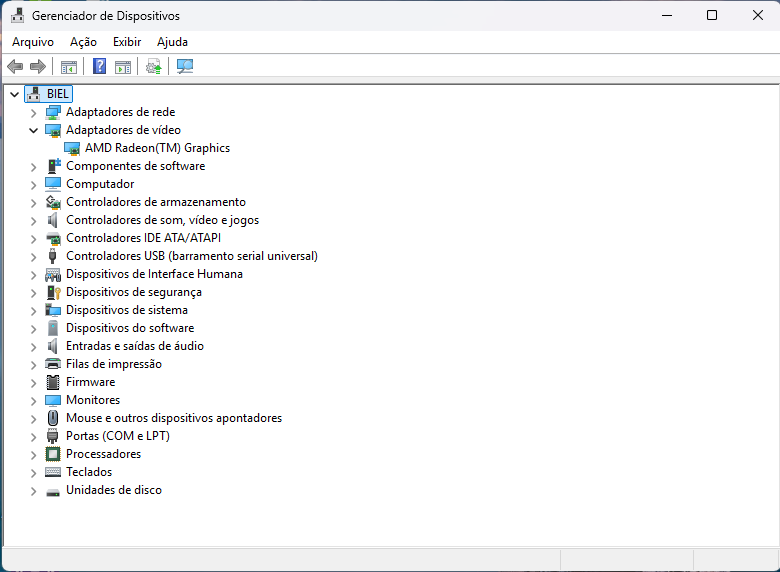
Task: Select the Filas de impressão label
Action: (x=114, y=364)
